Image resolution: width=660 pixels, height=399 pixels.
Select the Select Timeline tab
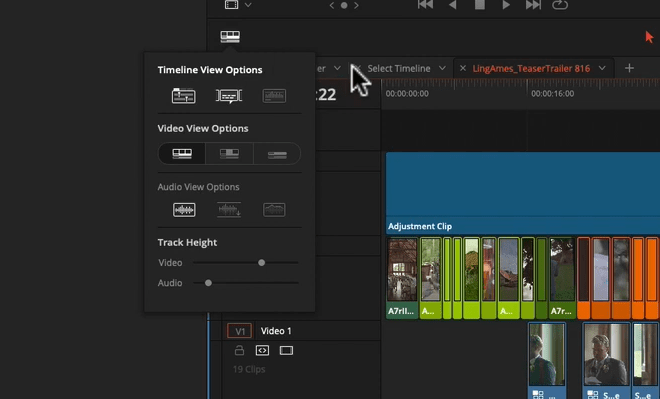pos(399,69)
